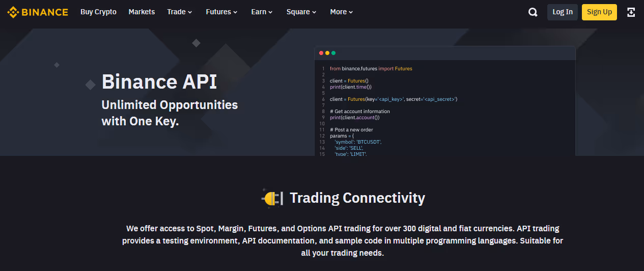Click code line 'print(client.time())'

point(350,87)
